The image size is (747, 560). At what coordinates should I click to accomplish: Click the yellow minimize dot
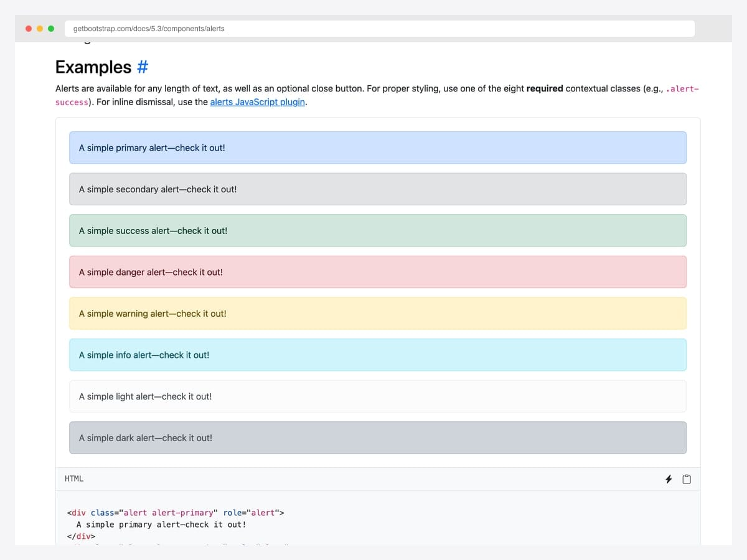tap(40, 29)
